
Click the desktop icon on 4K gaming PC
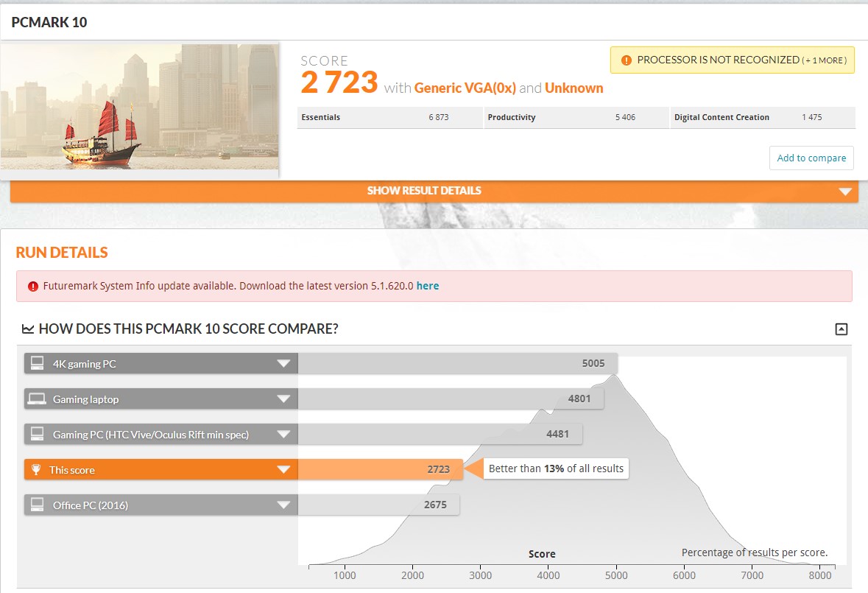click(x=37, y=363)
